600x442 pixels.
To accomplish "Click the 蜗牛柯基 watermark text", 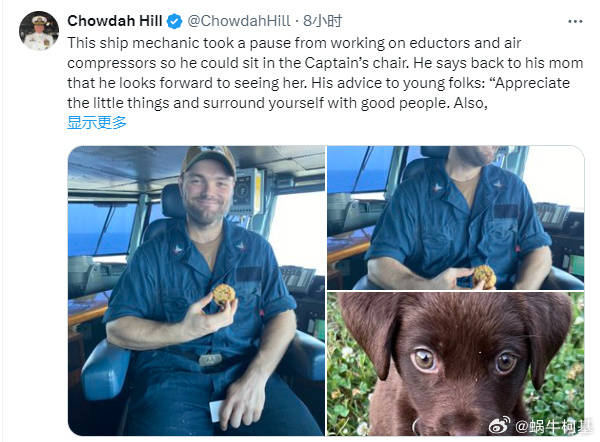I will coord(550,425).
